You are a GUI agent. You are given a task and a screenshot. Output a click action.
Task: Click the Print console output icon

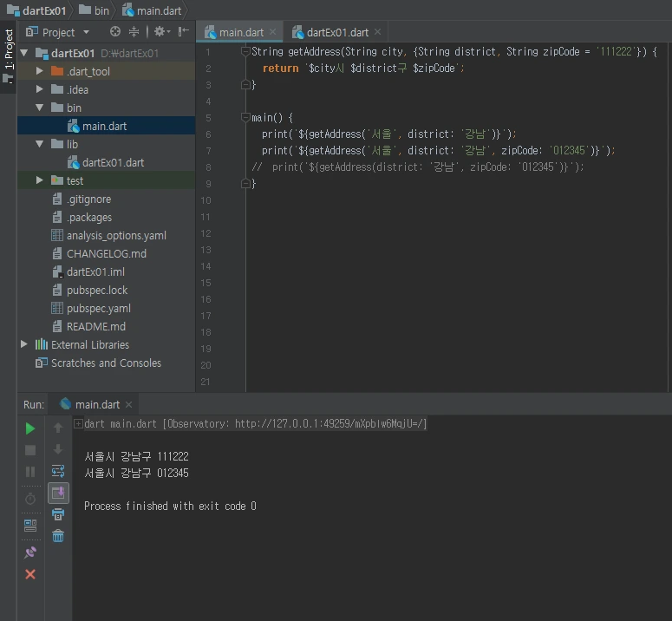click(x=58, y=514)
